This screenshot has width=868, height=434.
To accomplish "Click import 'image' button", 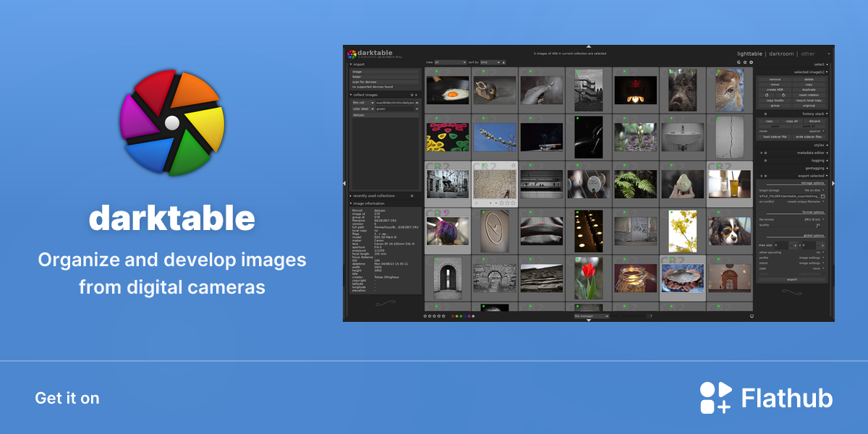I will coord(386,72).
